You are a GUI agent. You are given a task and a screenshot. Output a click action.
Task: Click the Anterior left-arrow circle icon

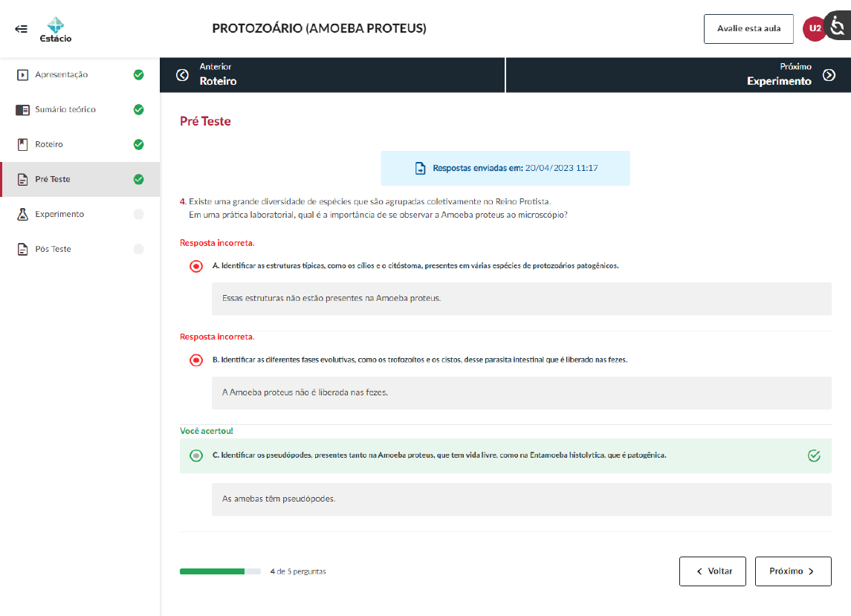[x=182, y=75]
